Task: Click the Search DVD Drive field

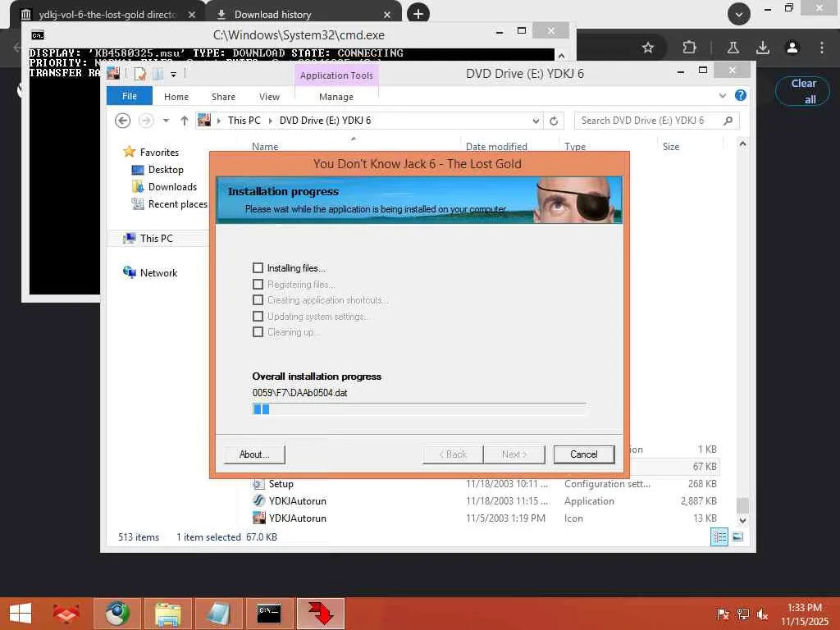Action: [x=656, y=121]
